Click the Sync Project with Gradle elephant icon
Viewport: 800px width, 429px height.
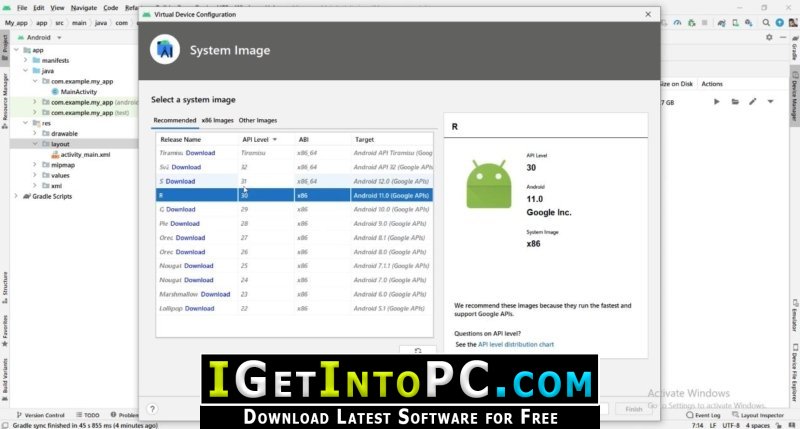(721, 23)
